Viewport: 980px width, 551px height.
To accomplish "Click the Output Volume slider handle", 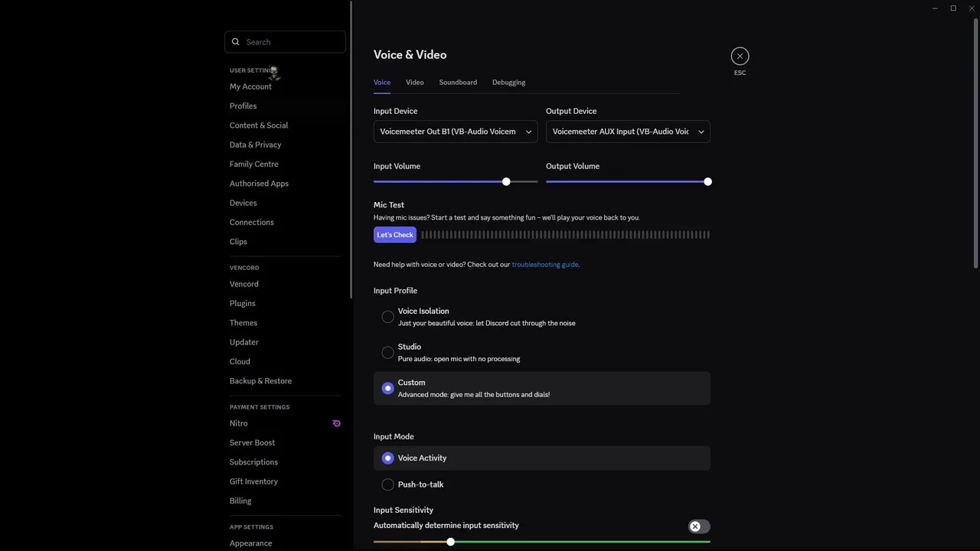I will [x=707, y=182].
